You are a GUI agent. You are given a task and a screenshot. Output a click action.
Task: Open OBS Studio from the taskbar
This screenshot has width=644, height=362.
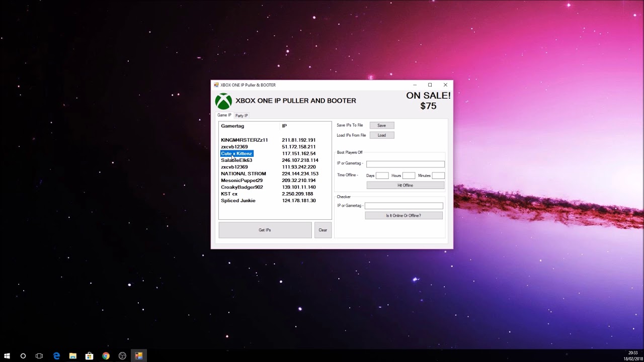[122, 356]
